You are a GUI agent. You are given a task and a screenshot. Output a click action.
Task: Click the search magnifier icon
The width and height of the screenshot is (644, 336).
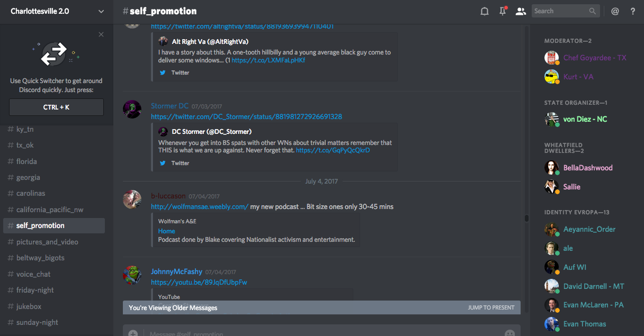[593, 11]
